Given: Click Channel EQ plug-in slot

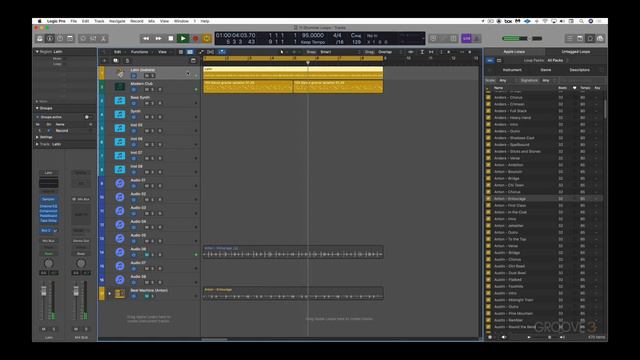Looking at the screenshot, I should point(48,206).
